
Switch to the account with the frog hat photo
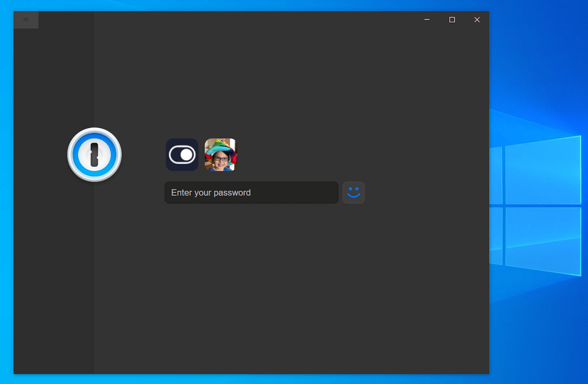pyautogui.click(x=220, y=155)
